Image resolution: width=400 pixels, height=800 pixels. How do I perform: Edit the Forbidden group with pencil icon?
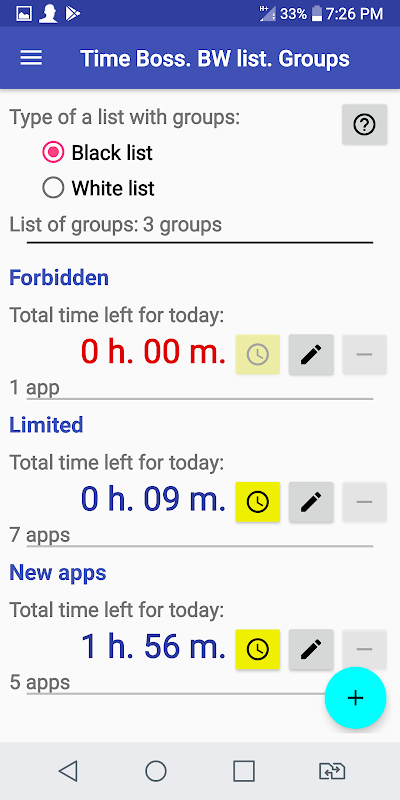pos(311,355)
